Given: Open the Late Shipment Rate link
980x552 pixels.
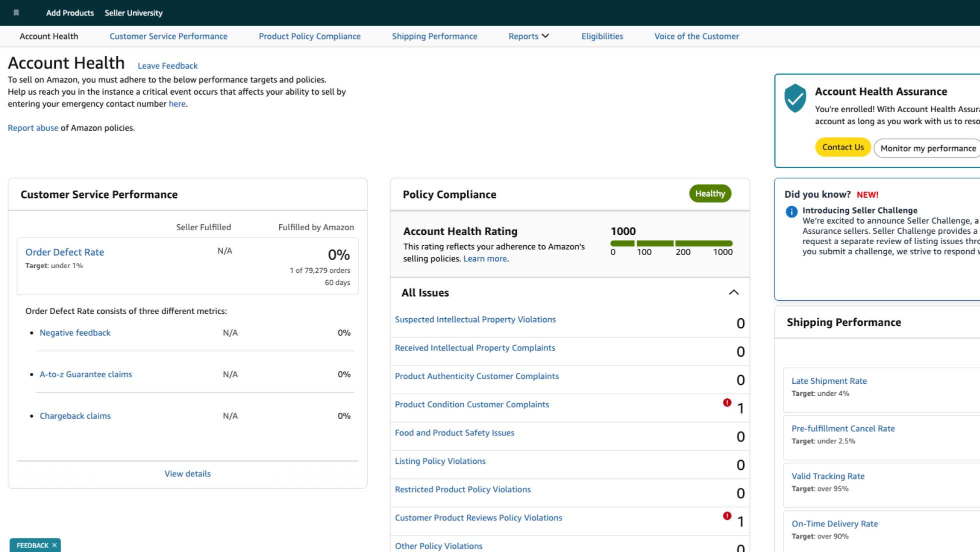Looking at the screenshot, I should [828, 381].
